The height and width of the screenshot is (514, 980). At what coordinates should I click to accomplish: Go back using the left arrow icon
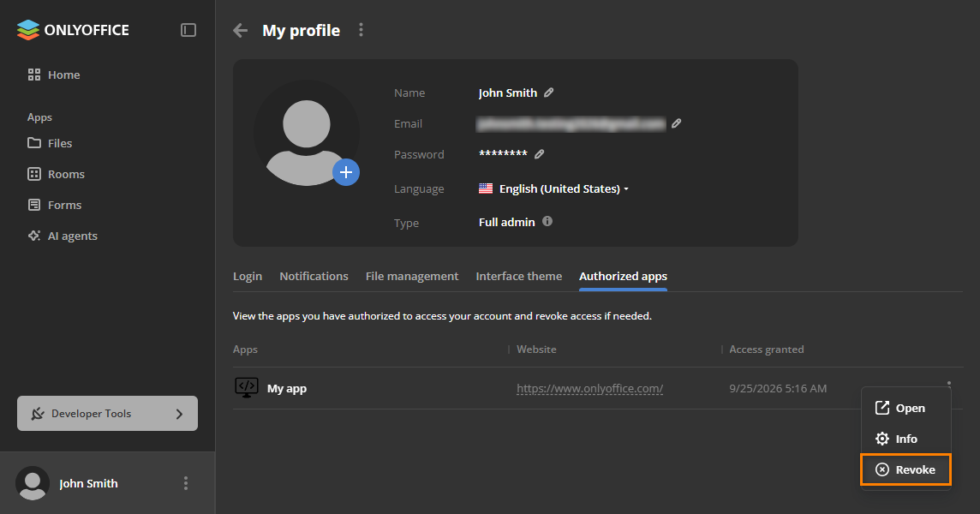tap(240, 30)
